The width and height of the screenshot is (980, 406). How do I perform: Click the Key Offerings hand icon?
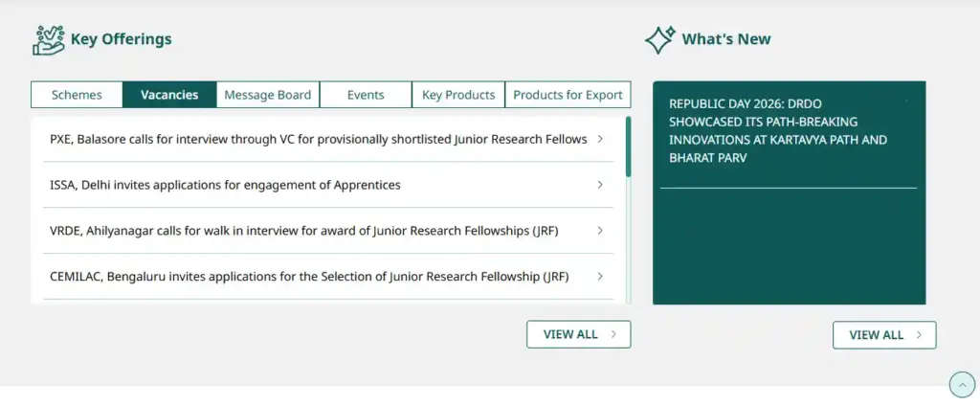pos(48,39)
